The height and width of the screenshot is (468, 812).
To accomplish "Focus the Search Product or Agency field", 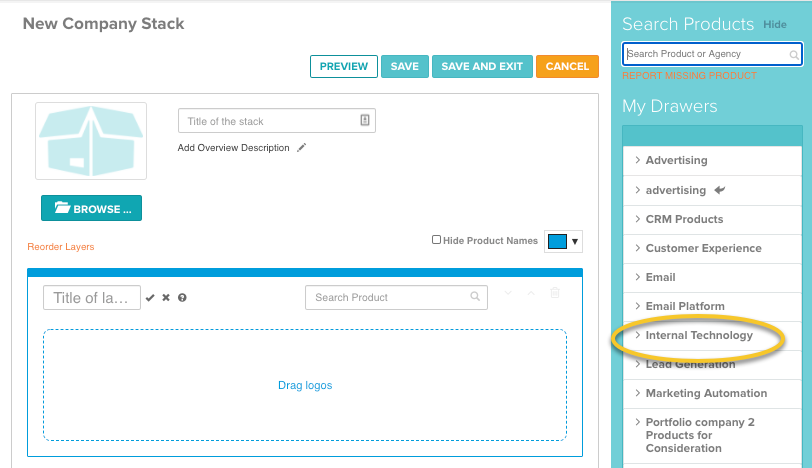I will 712,54.
